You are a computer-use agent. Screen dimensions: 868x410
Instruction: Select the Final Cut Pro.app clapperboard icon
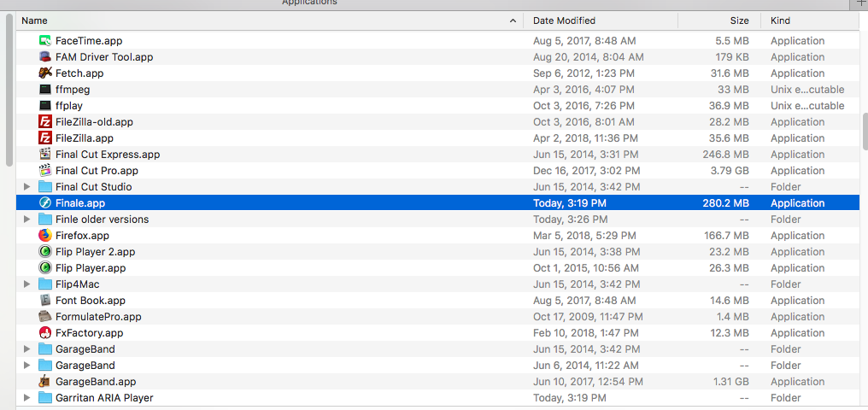pos(45,171)
